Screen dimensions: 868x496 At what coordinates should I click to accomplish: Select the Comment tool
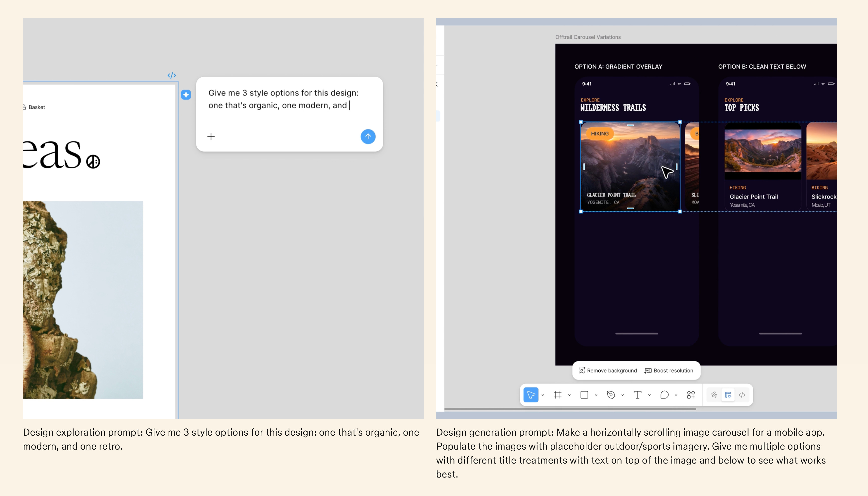click(664, 395)
